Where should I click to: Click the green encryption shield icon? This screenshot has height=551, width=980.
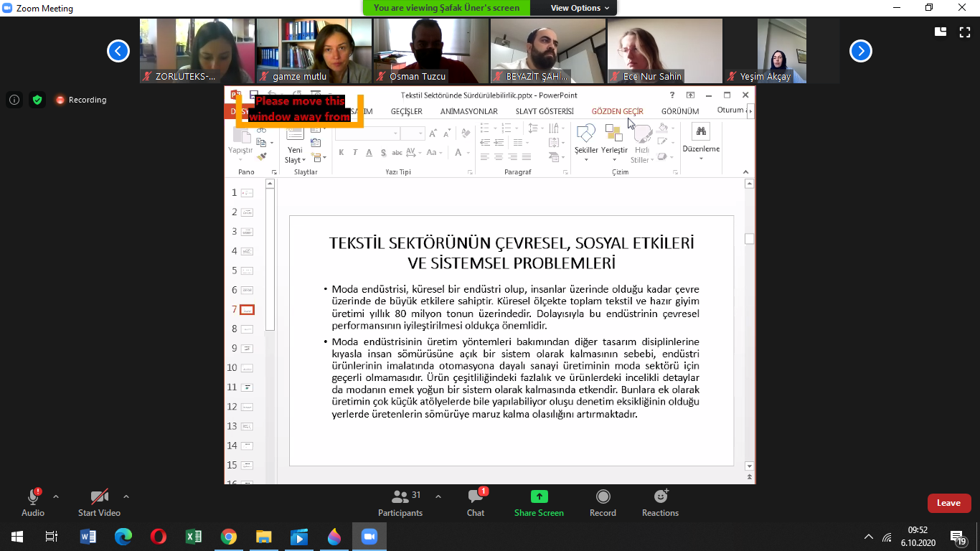click(37, 100)
